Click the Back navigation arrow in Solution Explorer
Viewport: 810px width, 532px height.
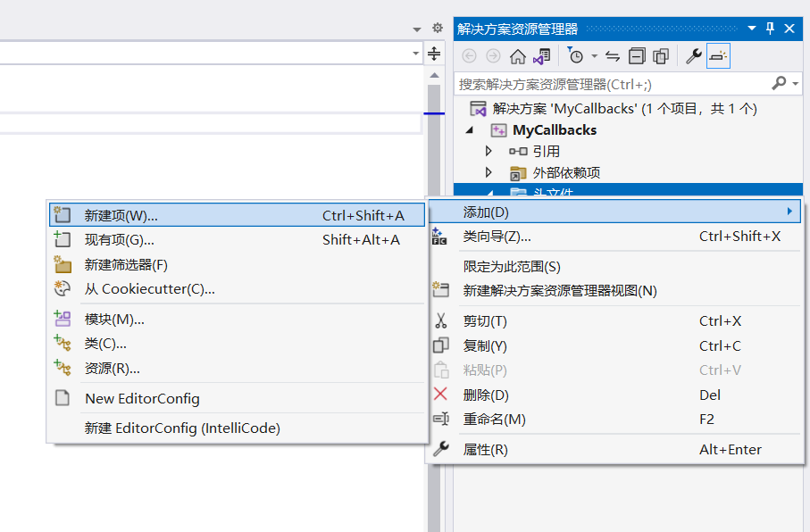pyautogui.click(x=469, y=55)
